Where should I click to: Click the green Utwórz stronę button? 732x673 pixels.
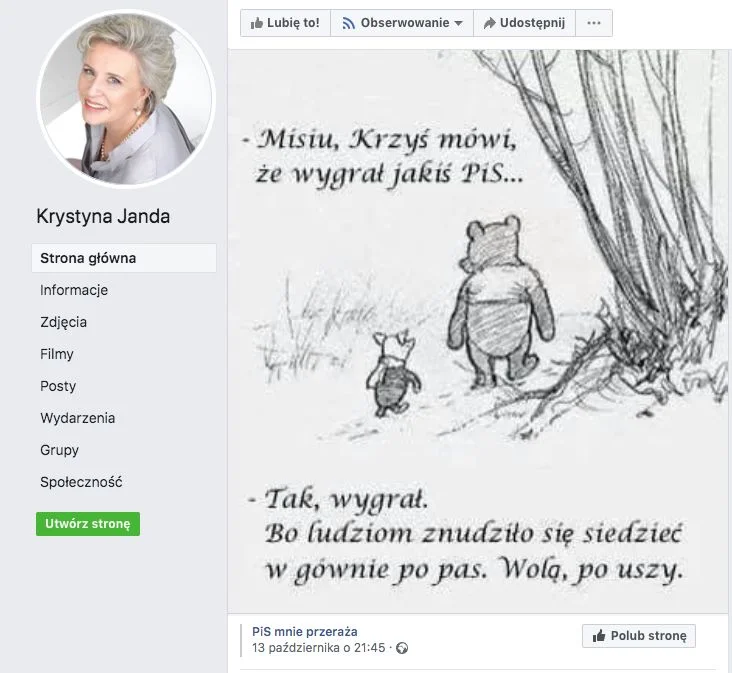(88, 524)
